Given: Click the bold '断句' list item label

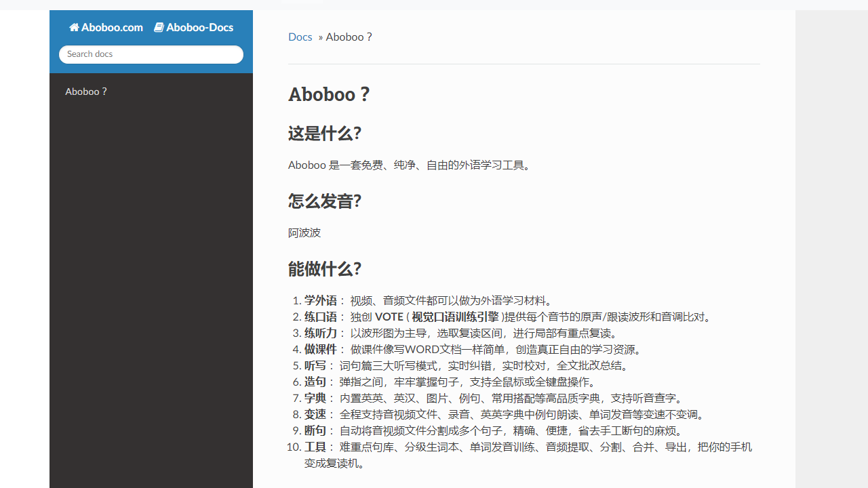Looking at the screenshot, I should [315, 430].
